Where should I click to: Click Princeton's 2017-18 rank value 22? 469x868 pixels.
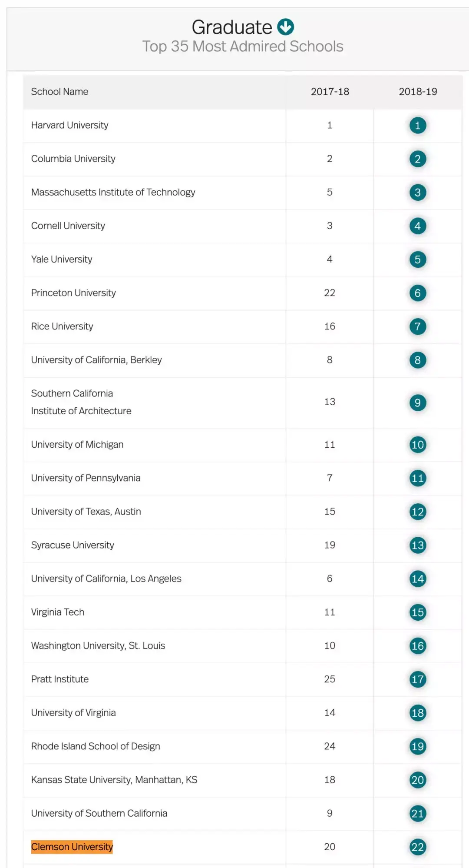coord(330,293)
